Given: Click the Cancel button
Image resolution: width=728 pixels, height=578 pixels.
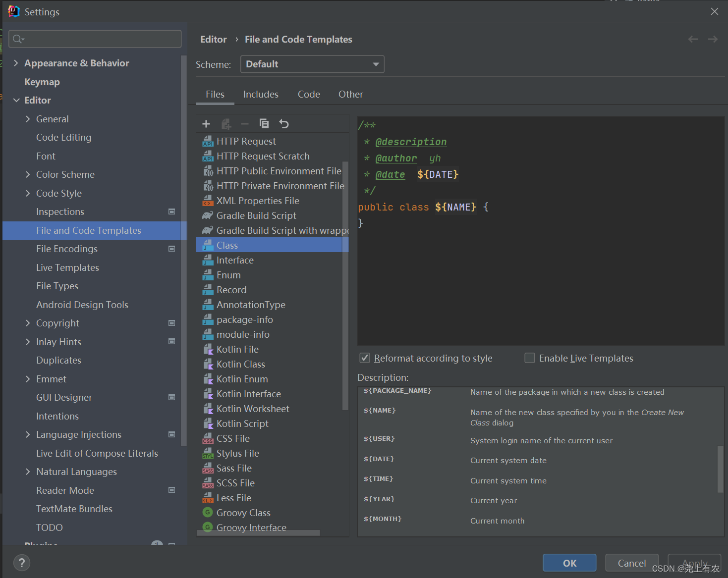Looking at the screenshot, I should tap(632, 563).
